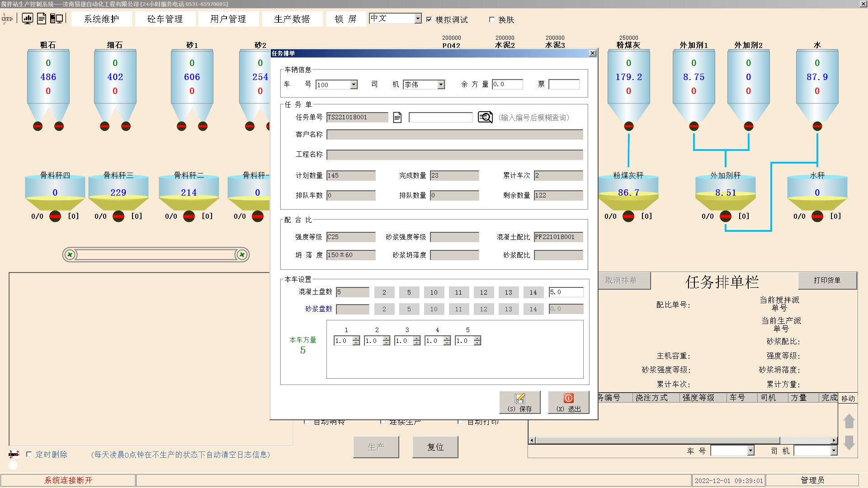Screen dimensions: 868x488
Task: Open the 系统维护 menu
Action: (102, 19)
